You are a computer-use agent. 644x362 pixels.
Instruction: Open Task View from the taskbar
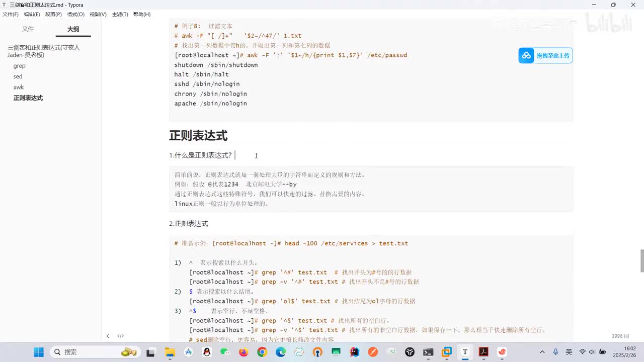[x=150, y=352]
